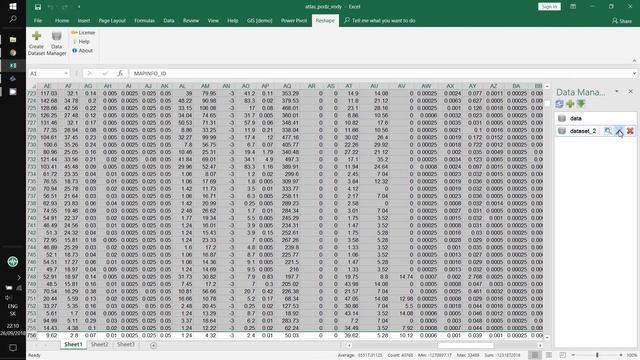Edit dataset_2 using the pencil icon
This screenshot has height=360, width=640.
coord(619,131)
